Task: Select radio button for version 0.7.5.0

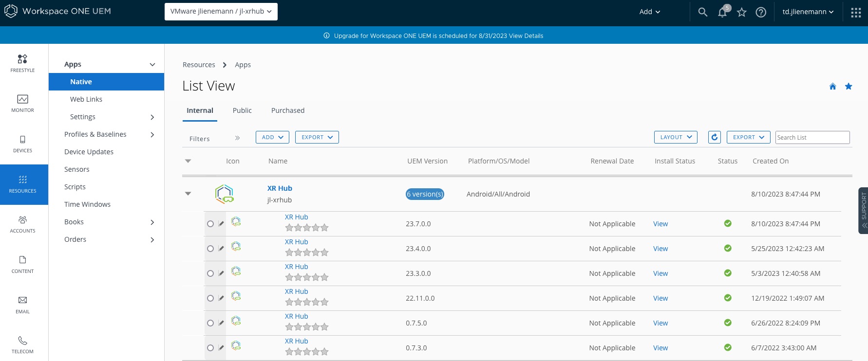Action: [210, 323]
